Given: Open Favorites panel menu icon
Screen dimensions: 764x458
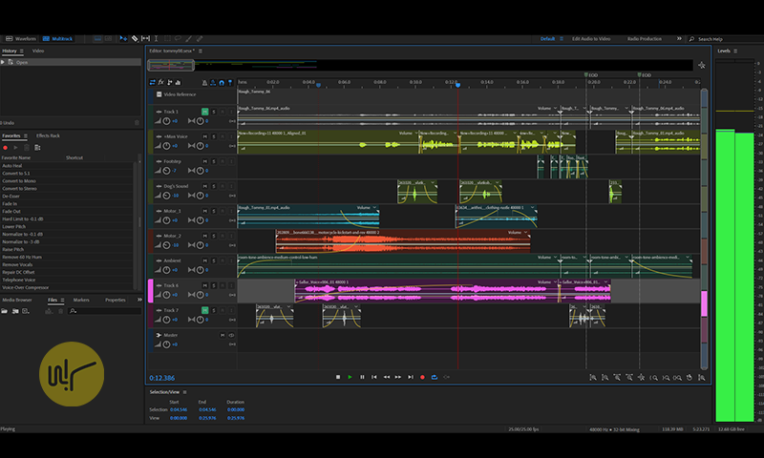Looking at the screenshot, I should pyautogui.click(x=26, y=136).
